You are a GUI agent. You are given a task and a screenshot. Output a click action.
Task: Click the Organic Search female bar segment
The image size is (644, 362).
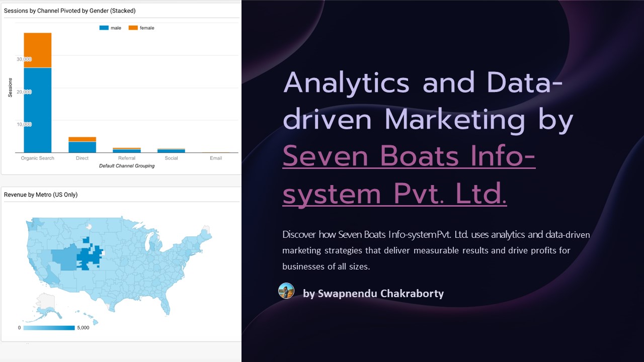[x=37, y=50]
